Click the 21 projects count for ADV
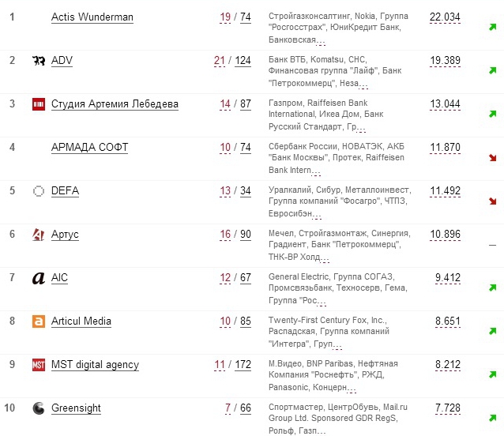 [219, 60]
